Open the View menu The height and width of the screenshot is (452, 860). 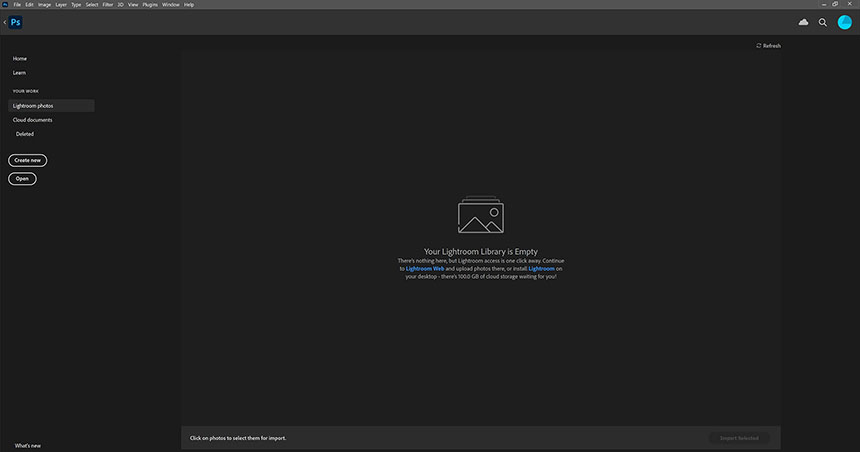pos(133,4)
